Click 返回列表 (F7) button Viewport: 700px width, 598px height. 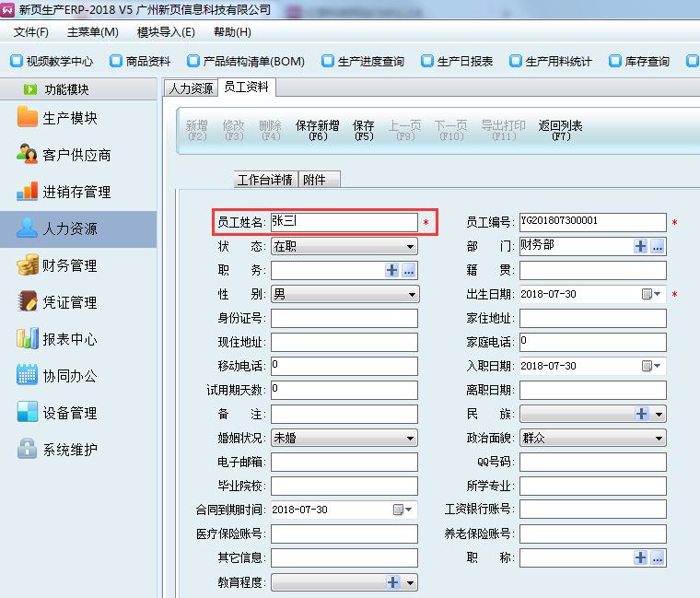coord(560,130)
